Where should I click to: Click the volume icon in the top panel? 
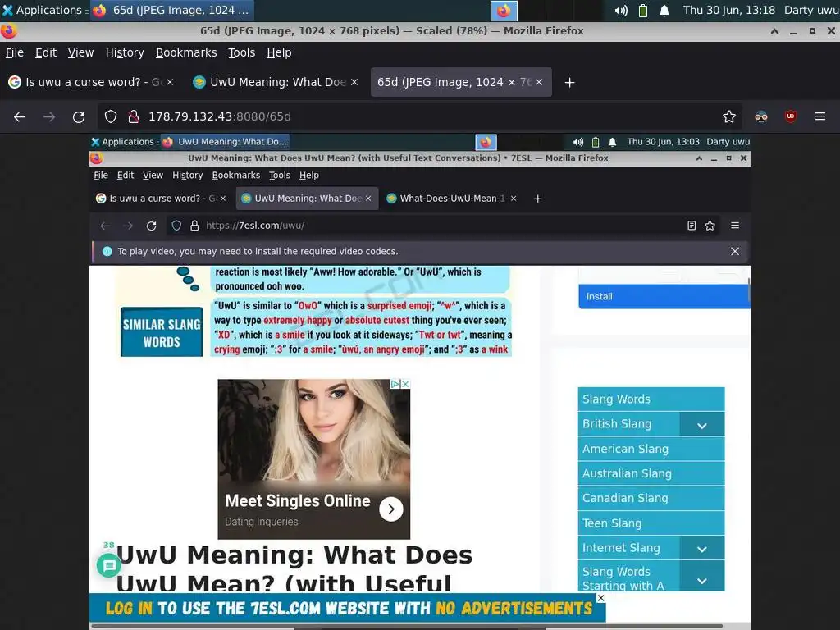pyautogui.click(x=621, y=10)
